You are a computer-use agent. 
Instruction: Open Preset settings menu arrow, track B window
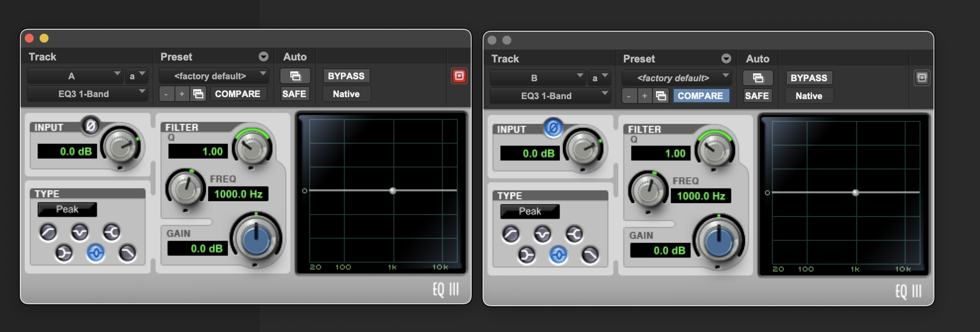point(726,58)
